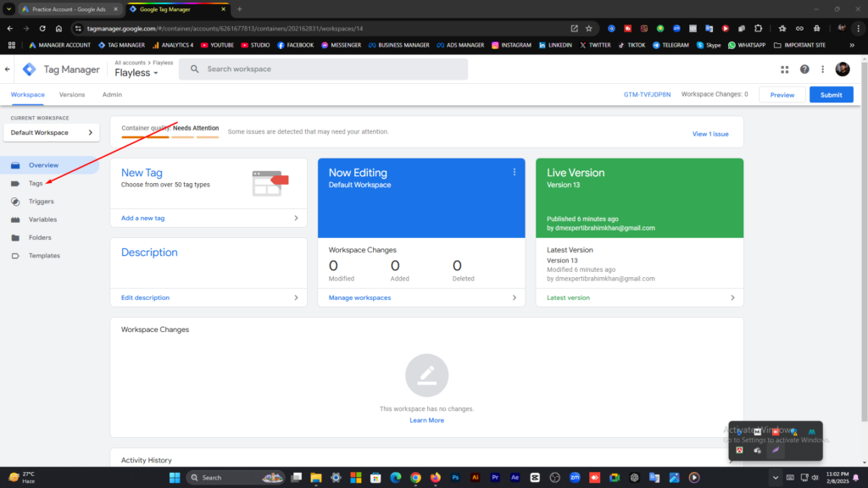Switch to the Admin tab
The image size is (868, 488).
click(112, 95)
